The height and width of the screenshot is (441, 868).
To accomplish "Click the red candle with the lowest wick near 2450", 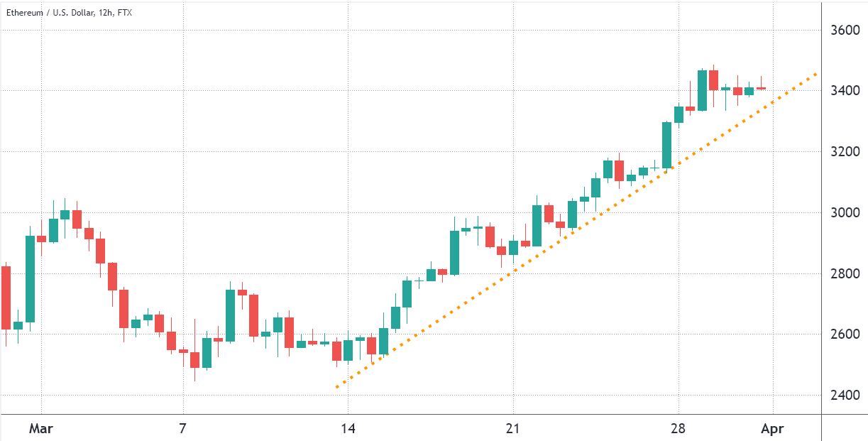I will coord(194,359).
